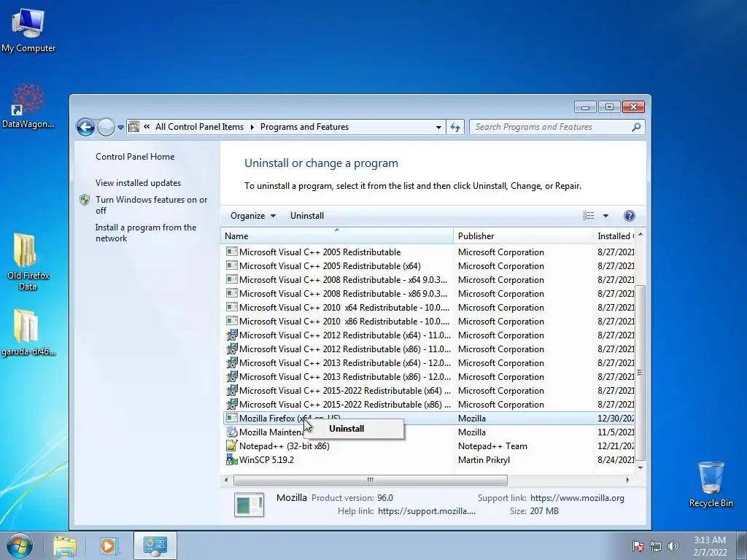Image resolution: width=747 pixels, height=560 pixels.
Task: Open the garuda-dr46 folder on desktop
Action: click(x=28, y=332)
